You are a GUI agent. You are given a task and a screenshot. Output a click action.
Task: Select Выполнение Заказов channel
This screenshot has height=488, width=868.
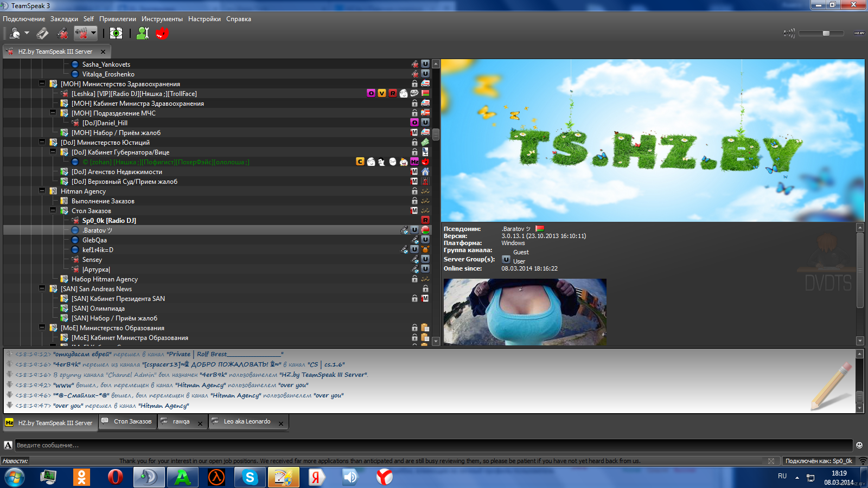103,201
